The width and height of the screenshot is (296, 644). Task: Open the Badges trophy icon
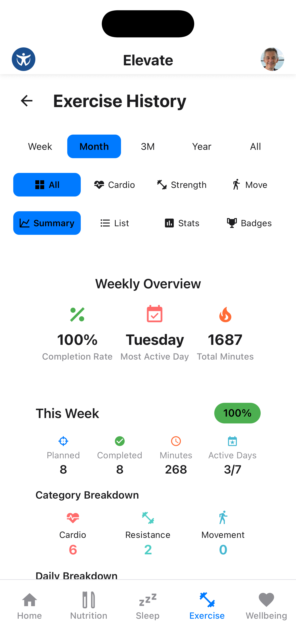[x=232, y=223]
